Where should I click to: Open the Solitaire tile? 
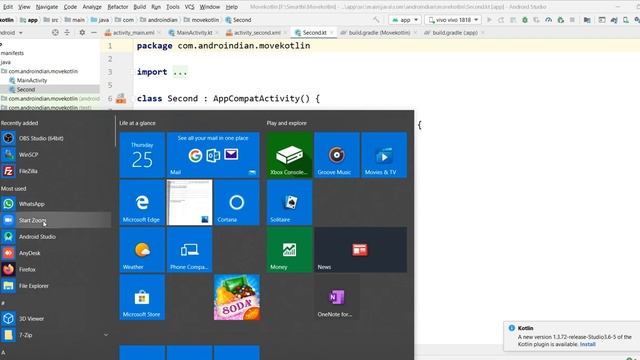click(x=289, y=202)
